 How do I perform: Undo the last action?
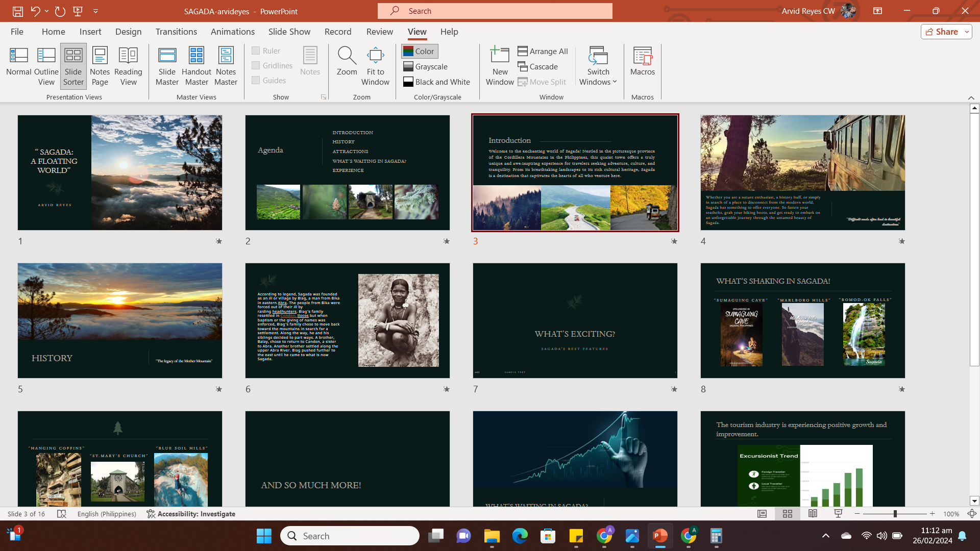tap(35, 11)
